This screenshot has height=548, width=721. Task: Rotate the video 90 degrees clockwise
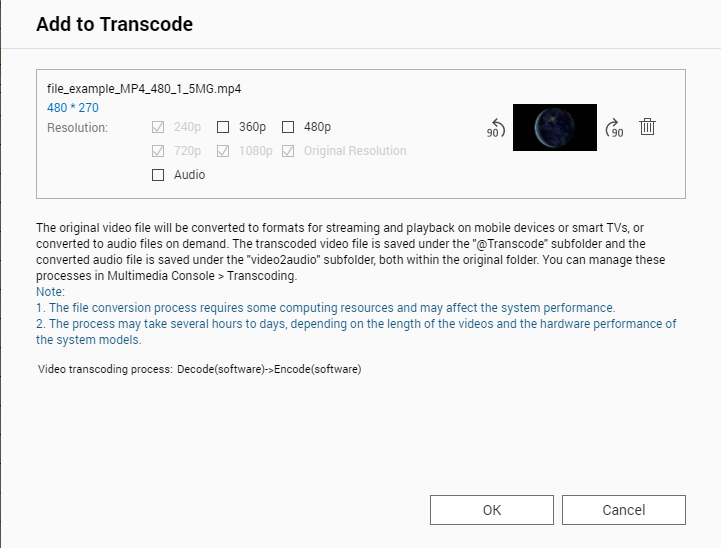(x=614, y=127)
